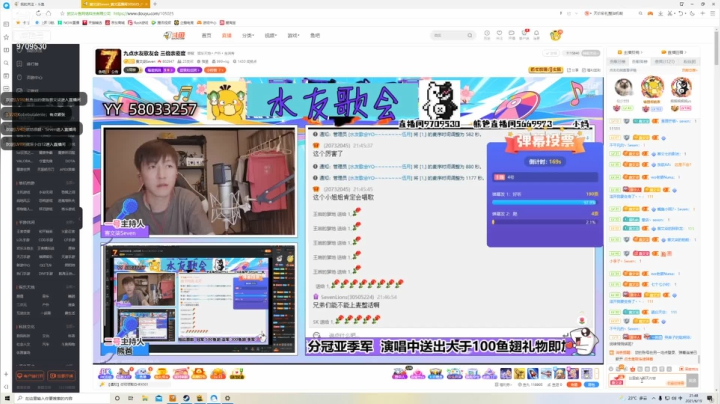Viewport: 720px width, 404px height.
Task: Click the magnifier icon in Douyu search box
Action: click(x=470, y=35)
